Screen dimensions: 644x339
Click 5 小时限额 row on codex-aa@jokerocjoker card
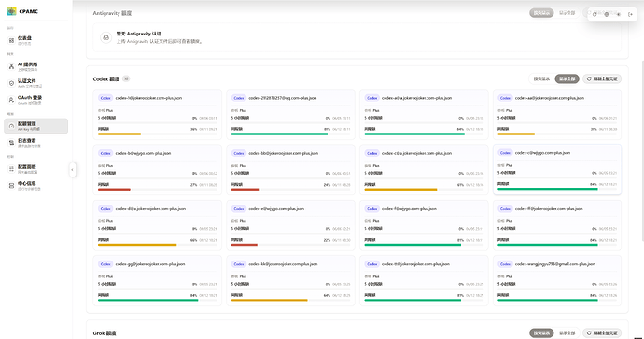click(x=557, y=118)
